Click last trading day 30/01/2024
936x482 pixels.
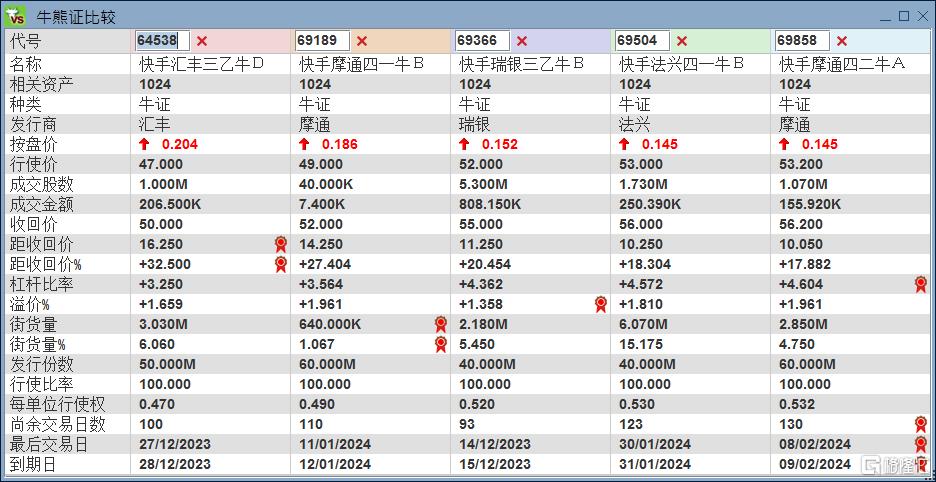coord(655,444)
